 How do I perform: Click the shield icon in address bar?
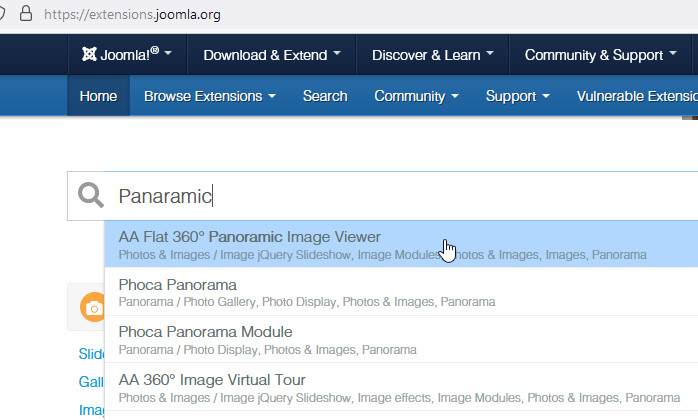[4, 15]
